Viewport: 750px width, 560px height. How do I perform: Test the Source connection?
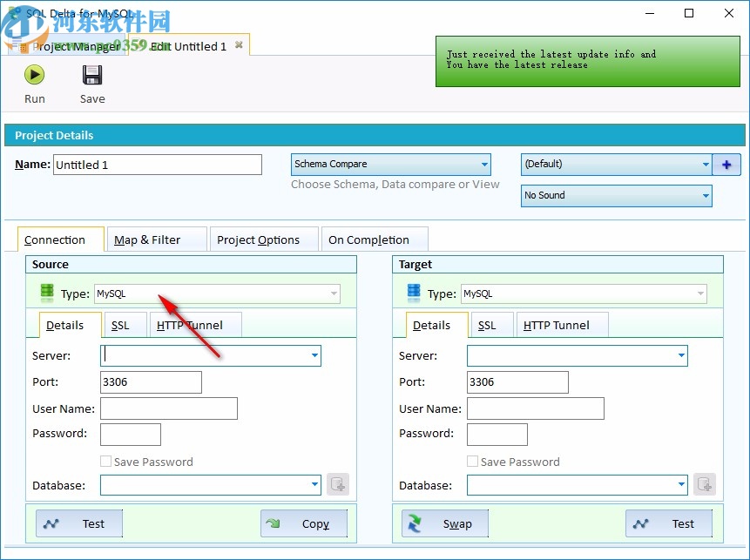pos(78,523)
